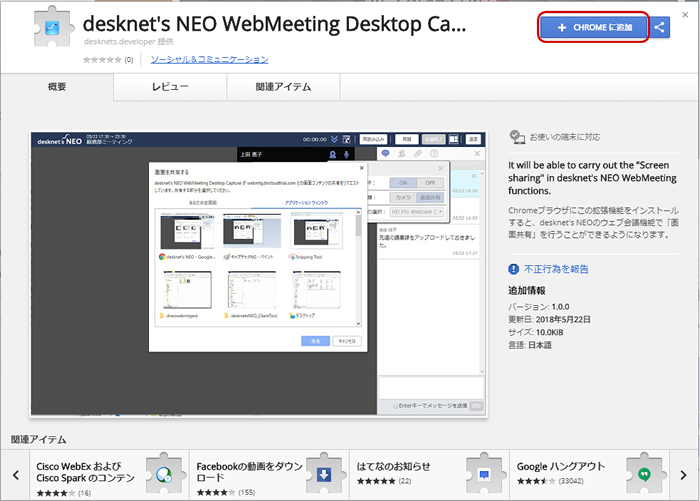This screenshot has width=700, height=501.
Task: Click the chat message input field in screenshot
Action: pos(431,388)
